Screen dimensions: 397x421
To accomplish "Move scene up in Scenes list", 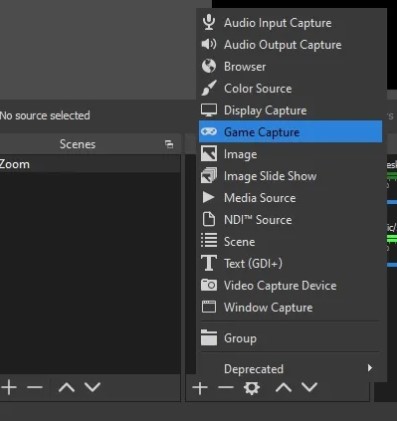I will (x=66, y=387).
